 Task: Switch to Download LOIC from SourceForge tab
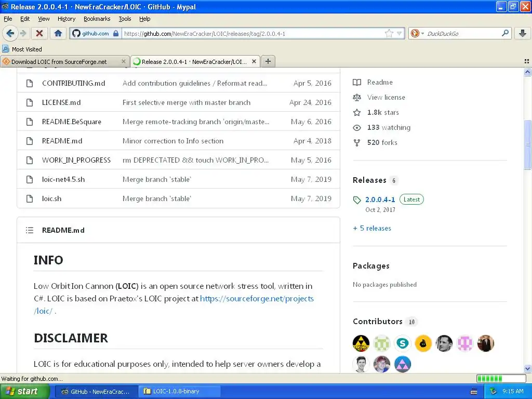[64, 61]
